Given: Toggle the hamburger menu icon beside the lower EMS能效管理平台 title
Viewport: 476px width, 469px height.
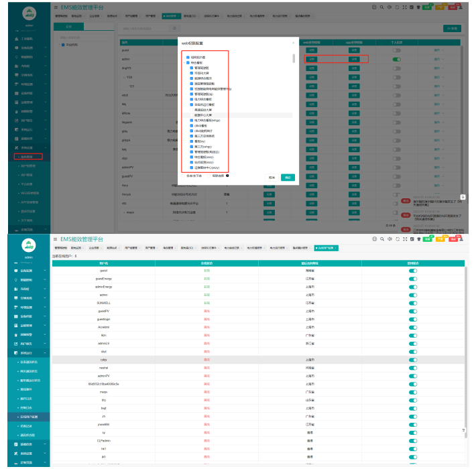Looking at the screenshot, I should pyautogui.click(x=54, y=239).
